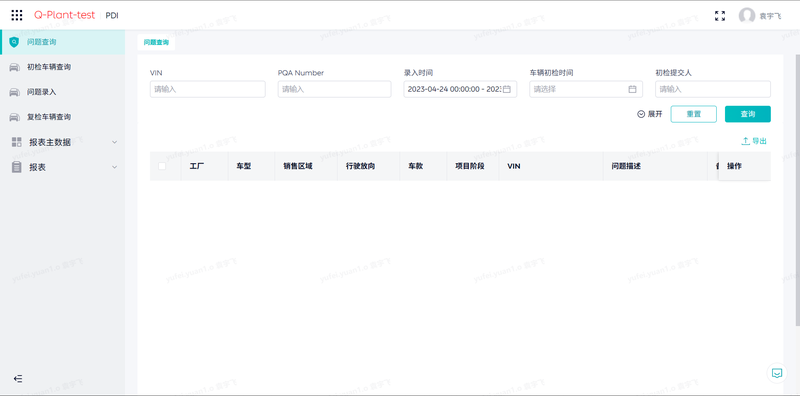Click the car icon beside 初检车辆查询
Viewport: 800px width, 396px height.
(14, 67)
